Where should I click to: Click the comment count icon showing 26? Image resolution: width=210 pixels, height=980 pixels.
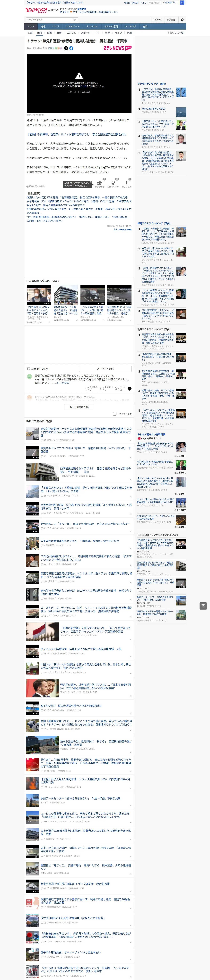coord(51,48)
